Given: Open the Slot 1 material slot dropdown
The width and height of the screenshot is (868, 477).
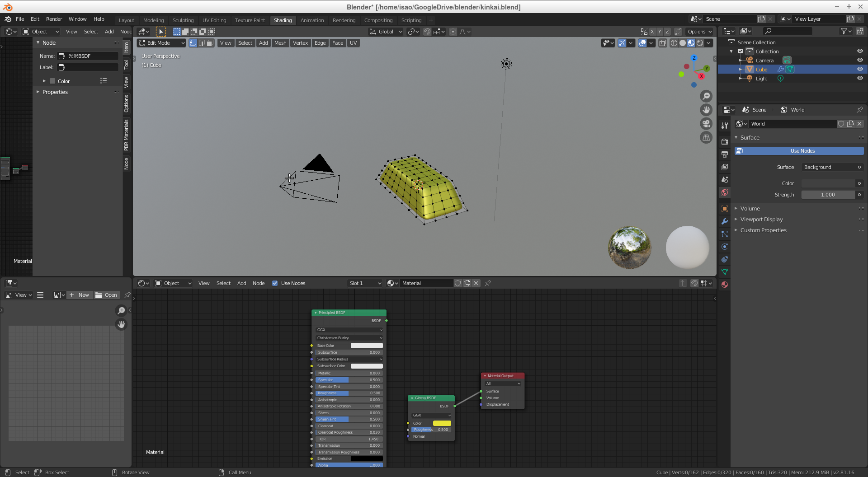Looking at the screenshot, I should (365, 283).
